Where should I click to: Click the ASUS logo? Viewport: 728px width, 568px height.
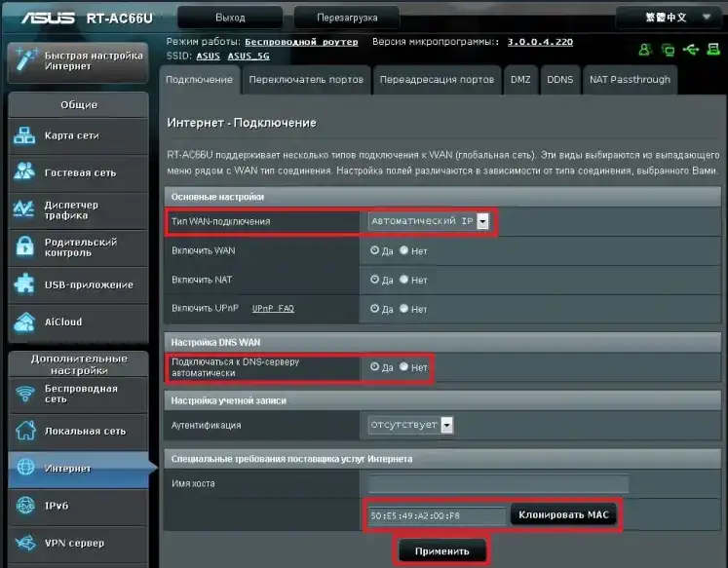[x=49, y=18]
